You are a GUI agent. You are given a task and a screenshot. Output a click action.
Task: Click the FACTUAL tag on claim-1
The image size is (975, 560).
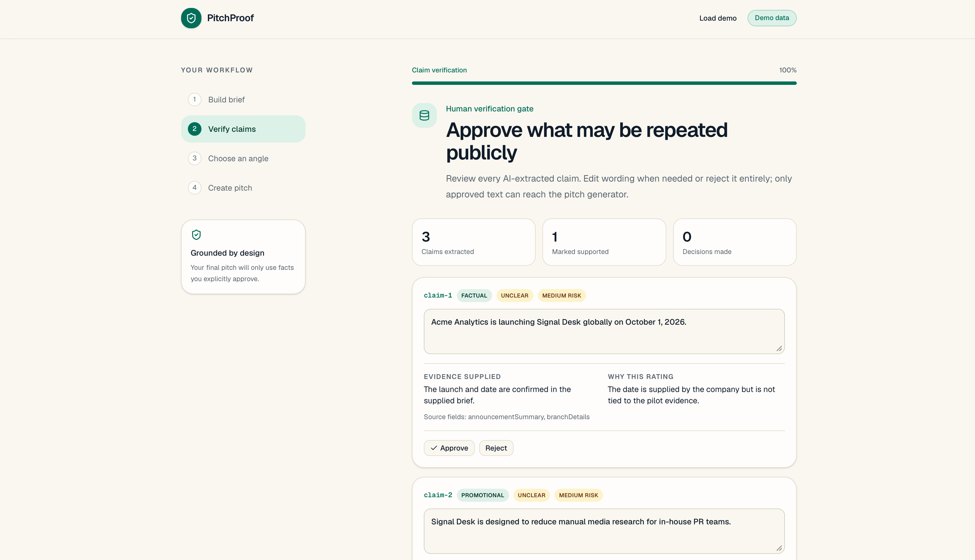point(474,296)
